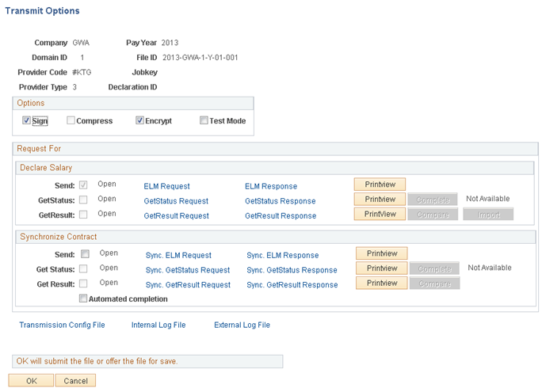
Task: Check the Declare Salary GetResult box
Action: 83,215
